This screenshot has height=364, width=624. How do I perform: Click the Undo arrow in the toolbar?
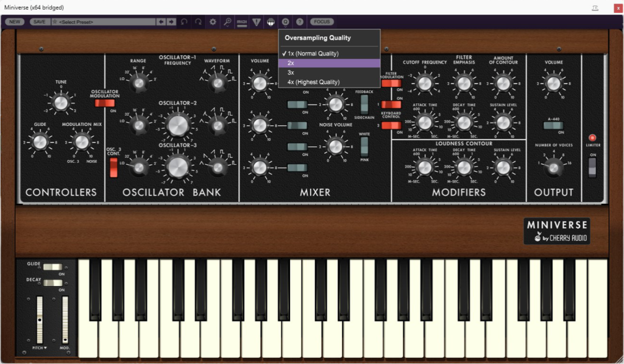coord(185,22)
